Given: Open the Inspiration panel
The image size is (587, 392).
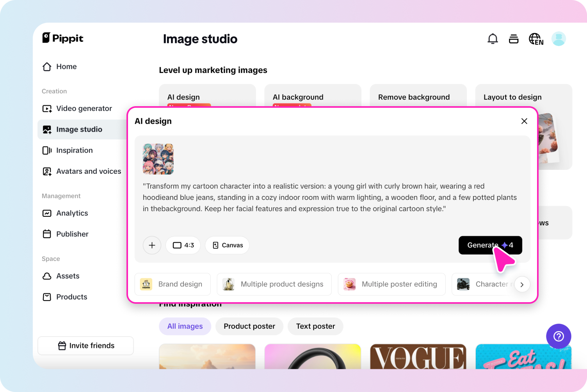Looking at the screenshot, I should pos(74,150).
